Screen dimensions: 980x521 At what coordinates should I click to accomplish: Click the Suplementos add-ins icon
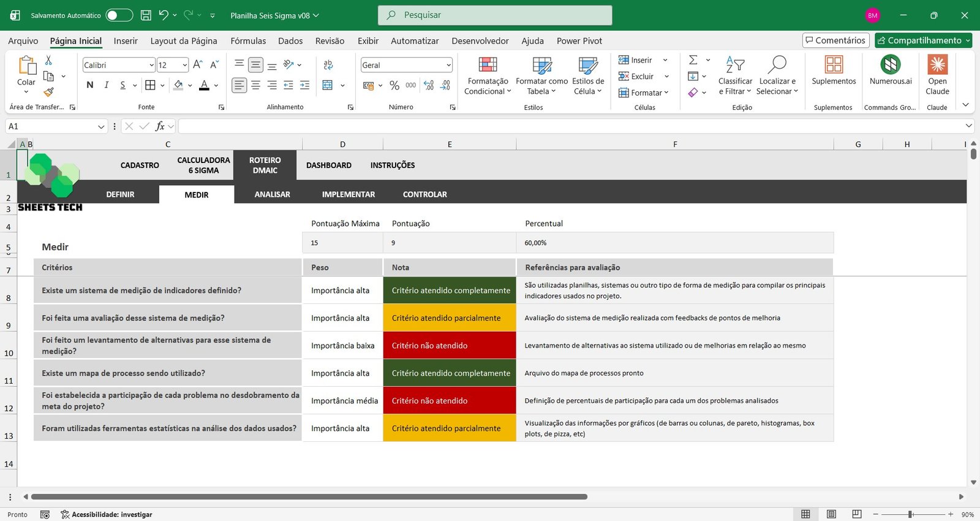(x=834, y=70)
